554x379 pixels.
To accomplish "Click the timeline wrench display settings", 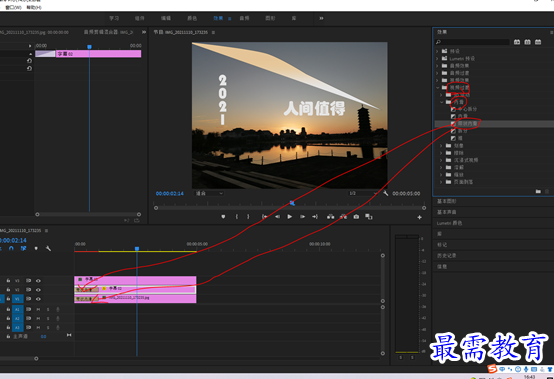I will [x=48, y=249].
